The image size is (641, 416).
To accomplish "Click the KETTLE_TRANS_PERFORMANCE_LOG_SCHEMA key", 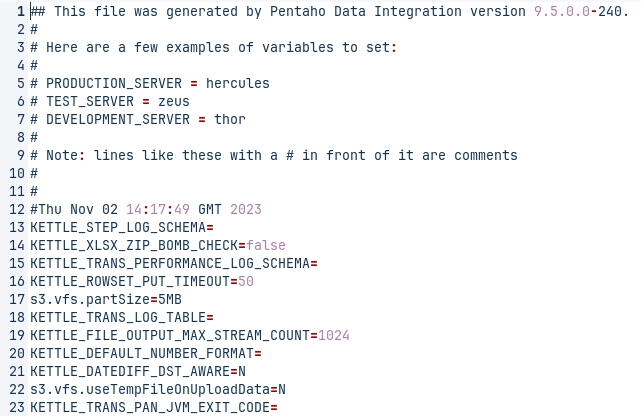I will [x=170, y=263].
